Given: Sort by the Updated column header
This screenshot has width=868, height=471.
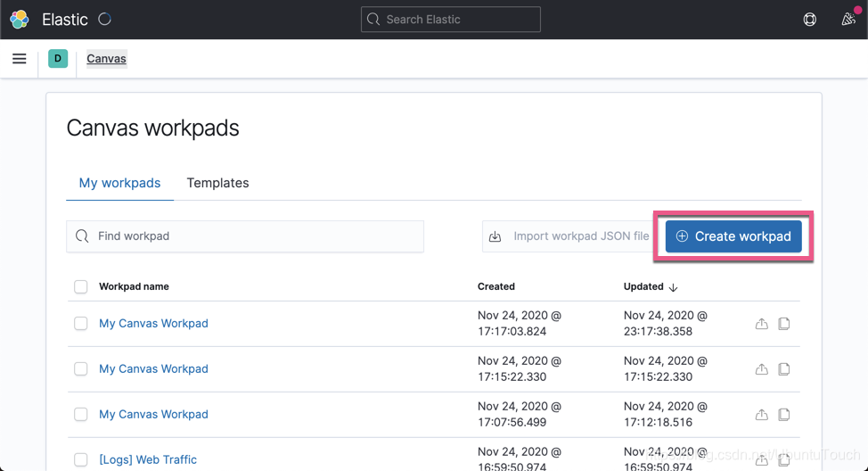Looking at the screenshot, I should point(643,286).
